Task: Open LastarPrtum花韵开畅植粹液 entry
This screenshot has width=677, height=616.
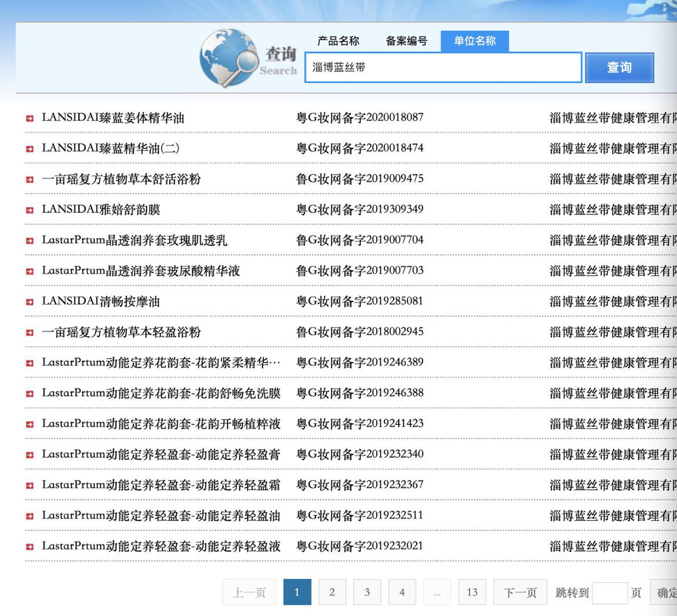Action: point(161,424)
